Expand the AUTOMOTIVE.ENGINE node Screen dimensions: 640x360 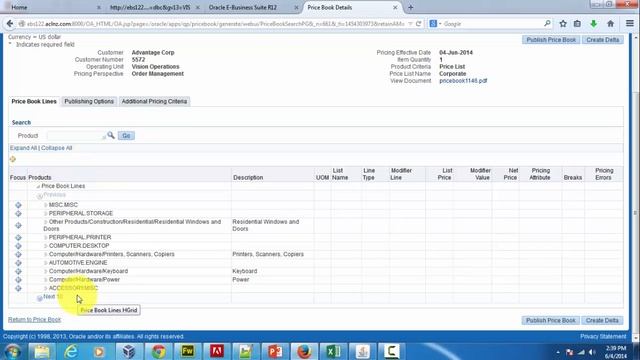[x=46, y=263]
